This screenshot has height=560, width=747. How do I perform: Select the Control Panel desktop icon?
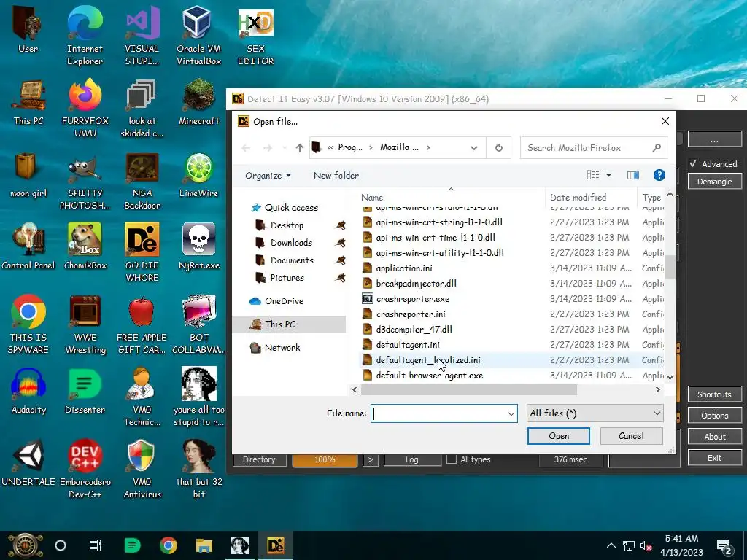[x=28, y=247]
